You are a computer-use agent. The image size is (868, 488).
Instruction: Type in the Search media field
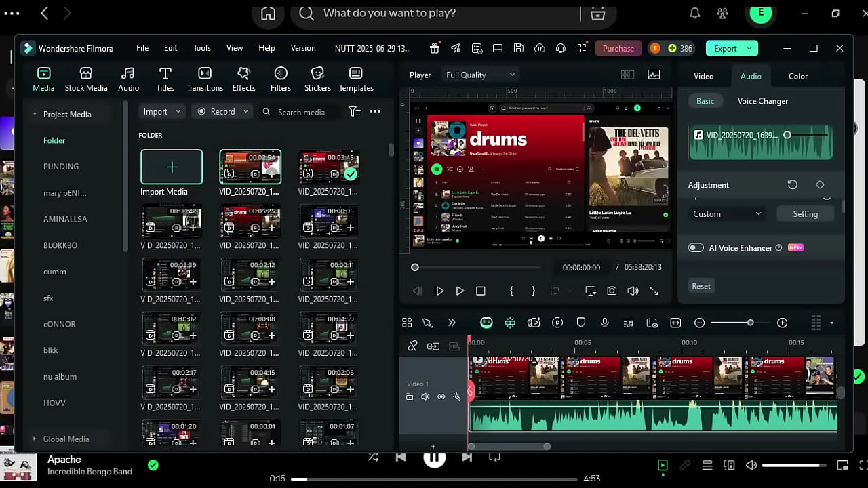(302, 112)
